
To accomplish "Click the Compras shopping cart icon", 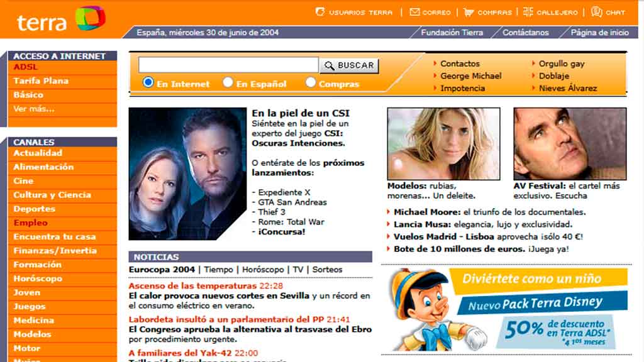I will (469, 12).
